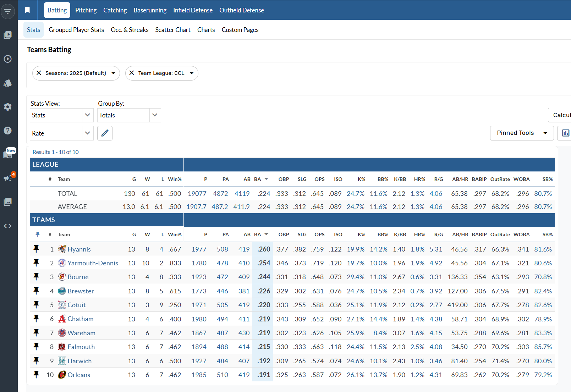The height and width of the screenshot is (392, 571).
Task: Open the Chatham team link
Action: tap(81, 319)
